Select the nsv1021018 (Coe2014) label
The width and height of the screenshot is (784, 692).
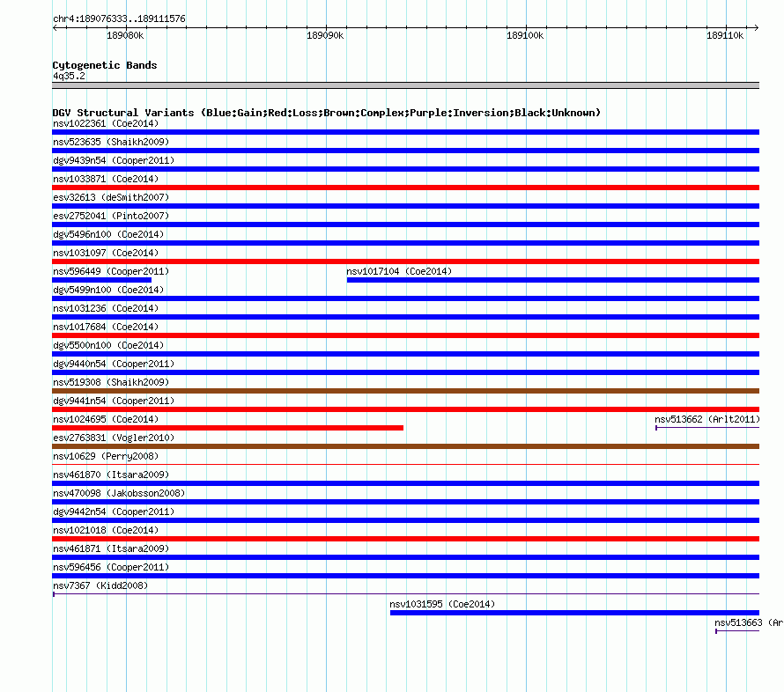point(106,530)
